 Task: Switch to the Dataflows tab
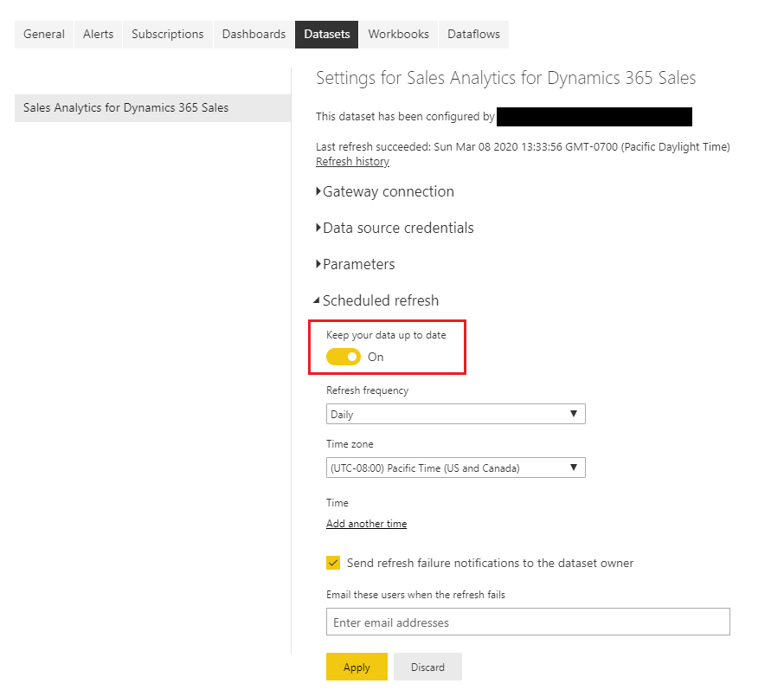473,35
